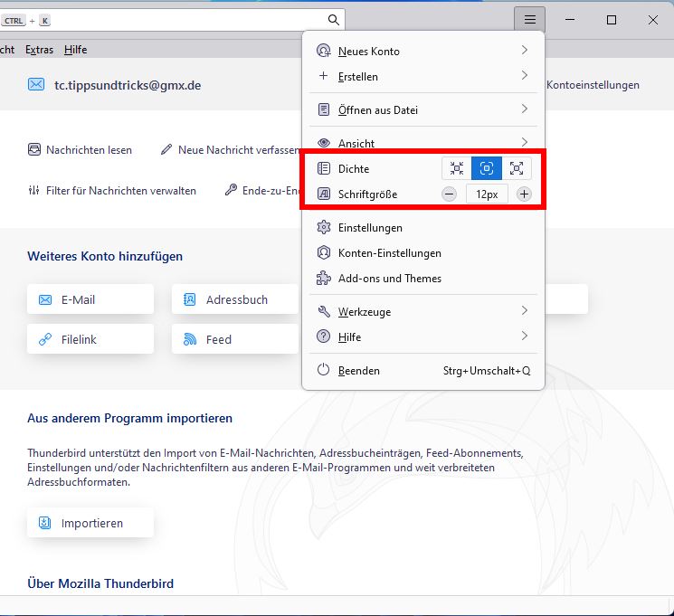Select relaxed (touch) density icon

pyautogui.click(x=517, y=168)
